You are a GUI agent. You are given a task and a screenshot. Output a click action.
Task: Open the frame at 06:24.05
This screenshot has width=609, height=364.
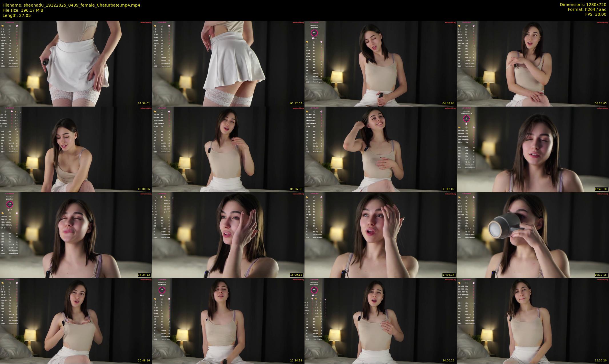pos(533,63)
